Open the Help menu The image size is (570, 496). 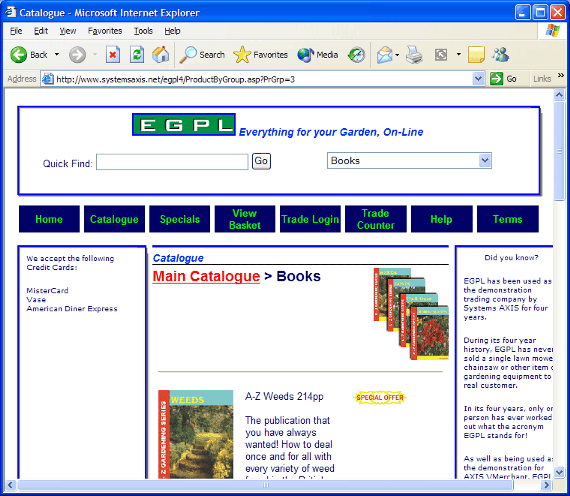[x=172, y=31]
